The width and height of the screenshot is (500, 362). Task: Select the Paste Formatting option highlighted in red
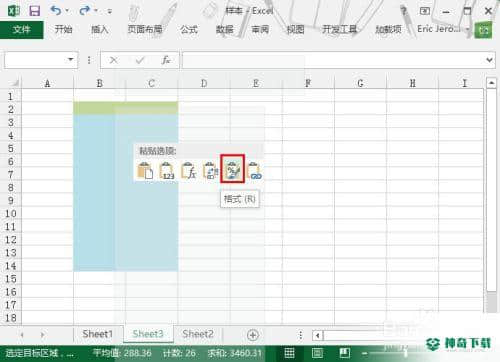click(x=232, y=168)
